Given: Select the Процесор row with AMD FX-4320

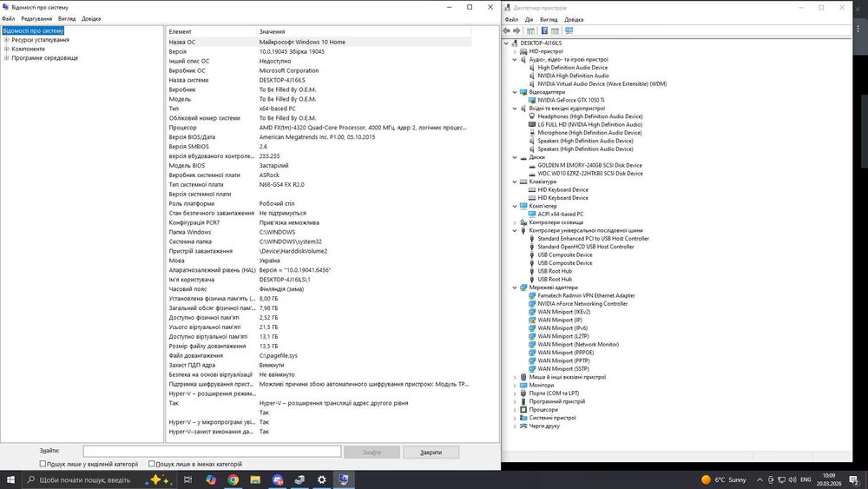Looking at the screenshot, I should pos(319,128).
